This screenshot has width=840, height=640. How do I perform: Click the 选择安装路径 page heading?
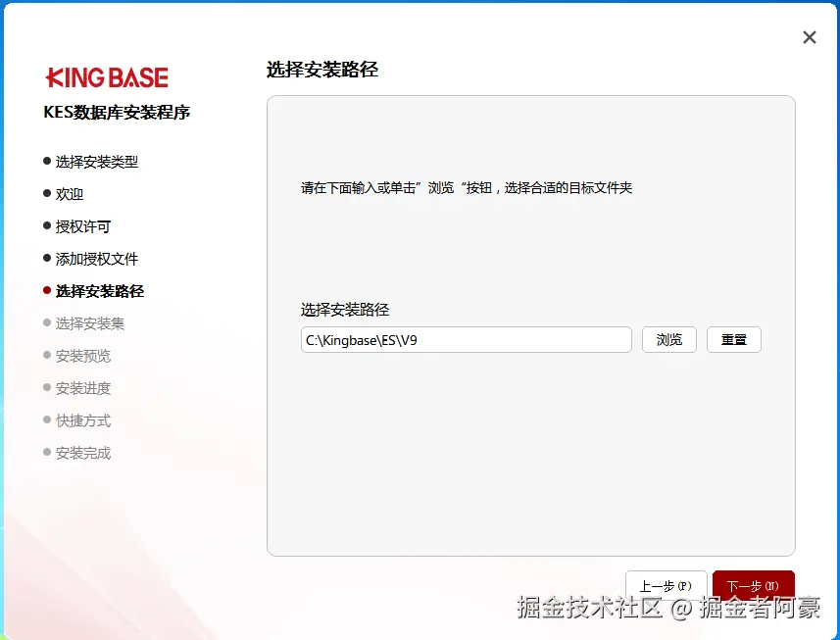coord(322,70)
